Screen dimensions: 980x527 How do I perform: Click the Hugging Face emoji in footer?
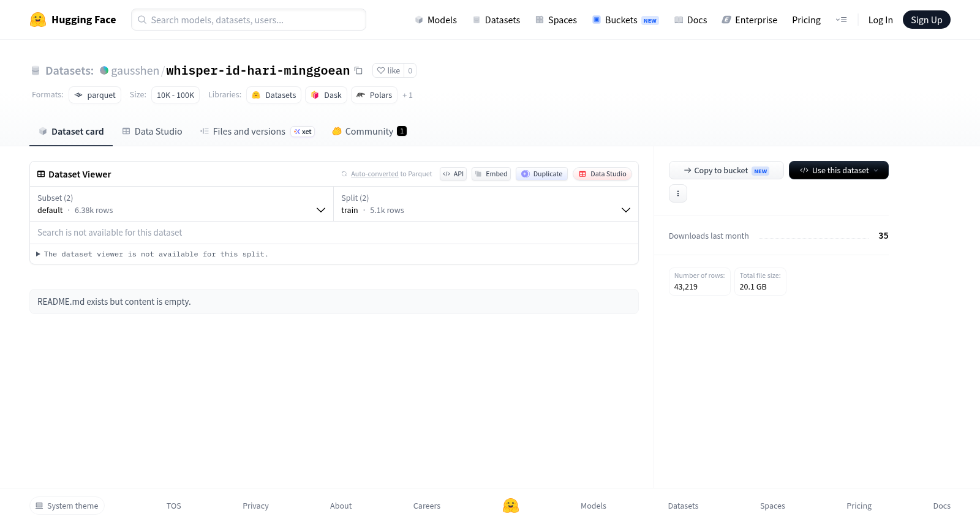511,506
